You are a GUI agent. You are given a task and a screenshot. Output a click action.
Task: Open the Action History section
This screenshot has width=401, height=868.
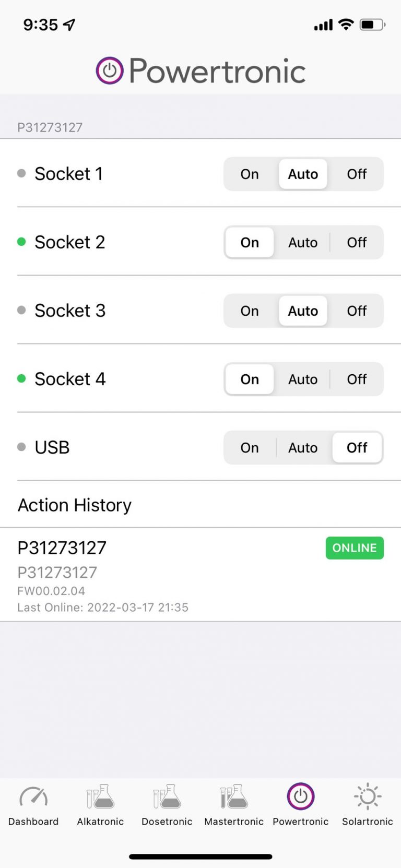coord(75,505)
